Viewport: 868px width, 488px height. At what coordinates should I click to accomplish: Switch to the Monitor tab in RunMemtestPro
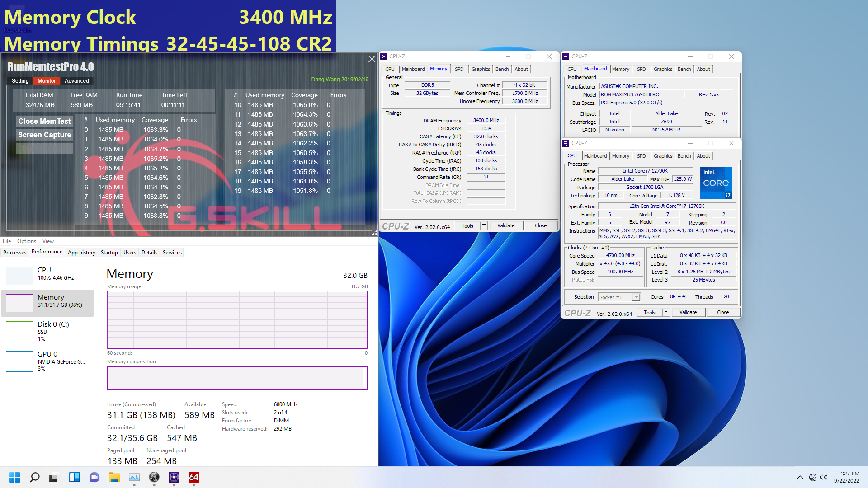(x=46, y=80)
